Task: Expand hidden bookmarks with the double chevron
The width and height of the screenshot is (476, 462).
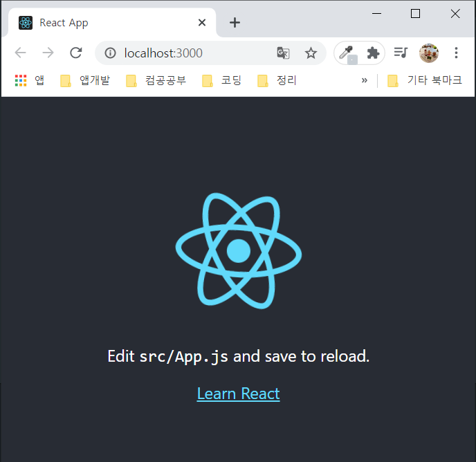Action: click(x=365, y=80)
